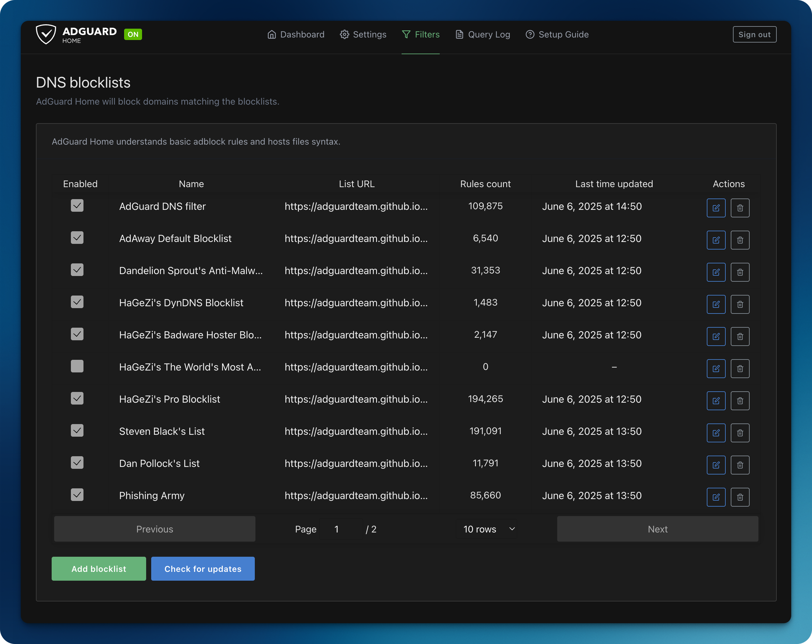Delete HaGeZi's DynDNS Blocklist

coord(740,304)
